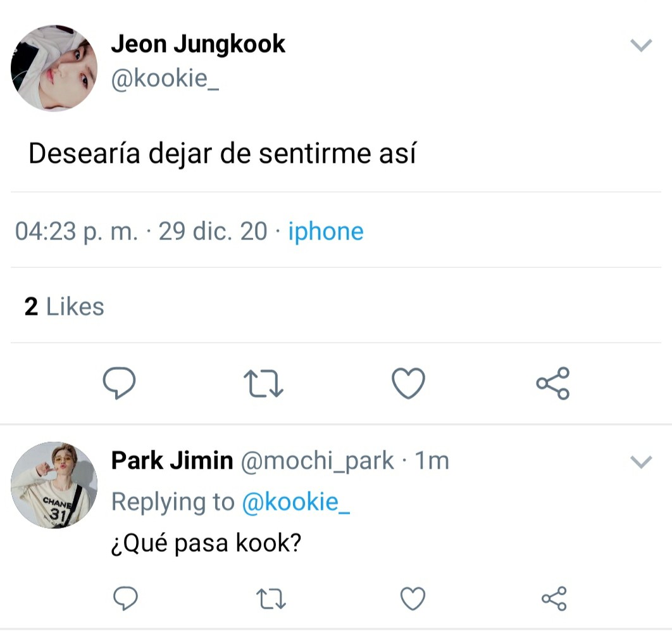Open the tweet timestamp 04:23 p. m.

click(76, 232)
